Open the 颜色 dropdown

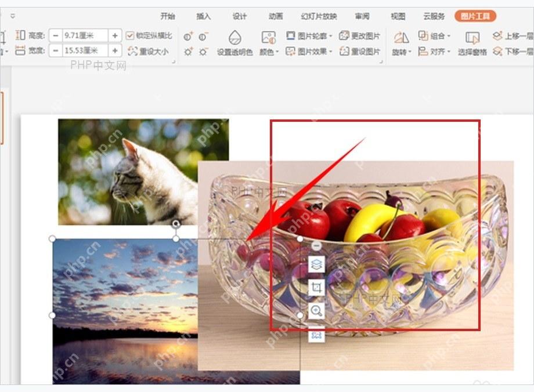pyautogui.click(x=269, y=43)
